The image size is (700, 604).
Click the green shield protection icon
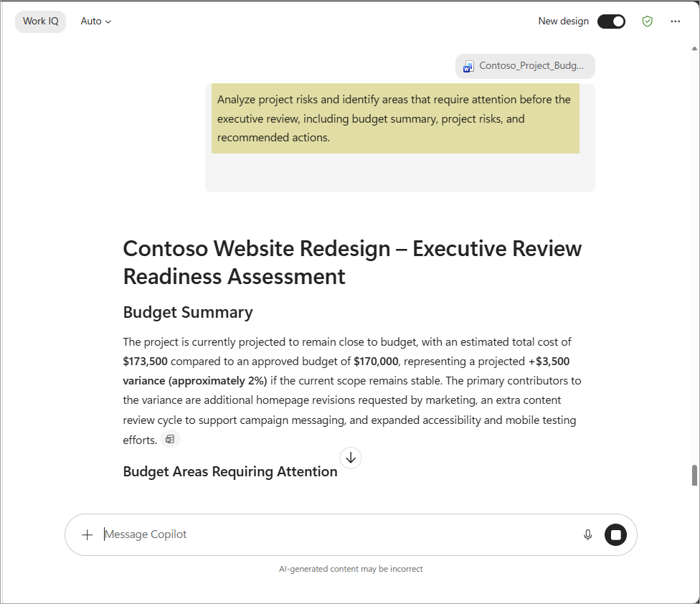coord(647,22)
